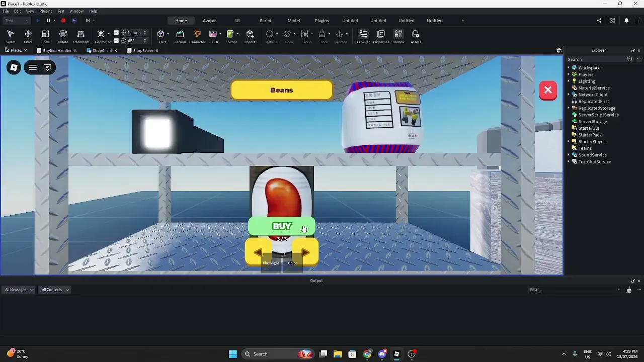Open the Assets manager
Viewport: 644px width, 362px height.
click(x=416, y=36)
